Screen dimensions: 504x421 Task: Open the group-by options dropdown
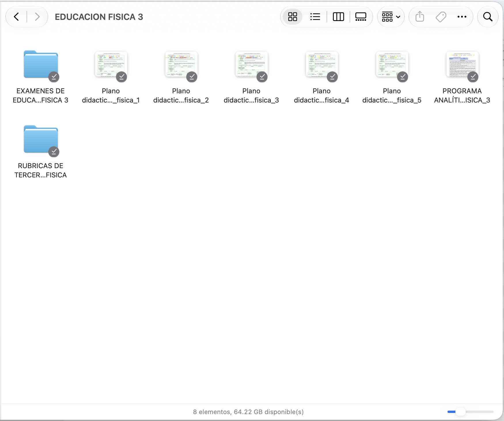[x=391, y=17]
